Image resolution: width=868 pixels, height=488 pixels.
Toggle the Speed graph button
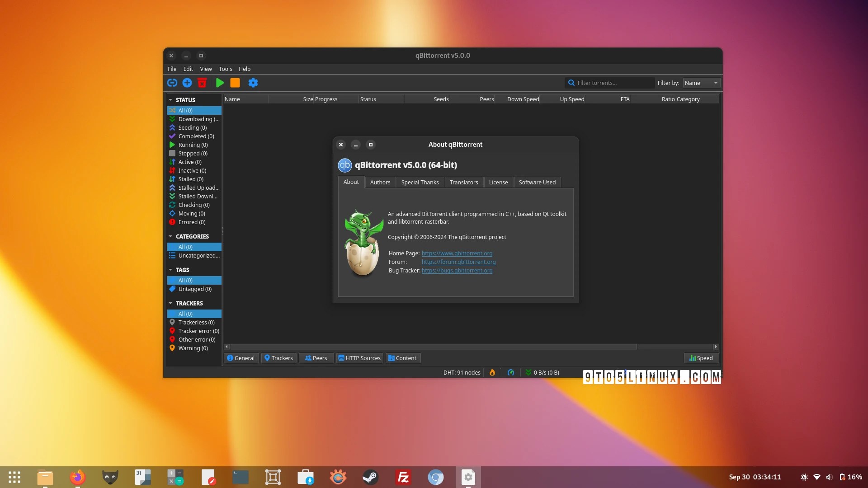coord(701,358)
